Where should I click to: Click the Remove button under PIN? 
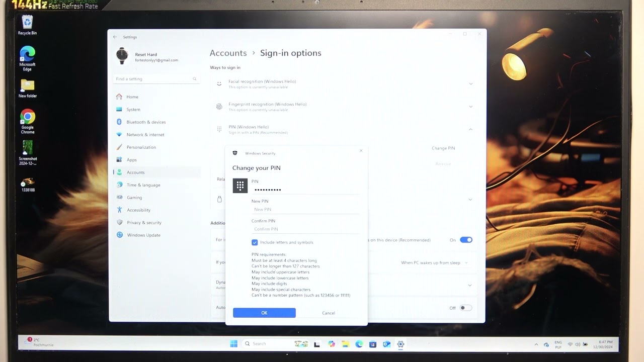click(443, 164)
